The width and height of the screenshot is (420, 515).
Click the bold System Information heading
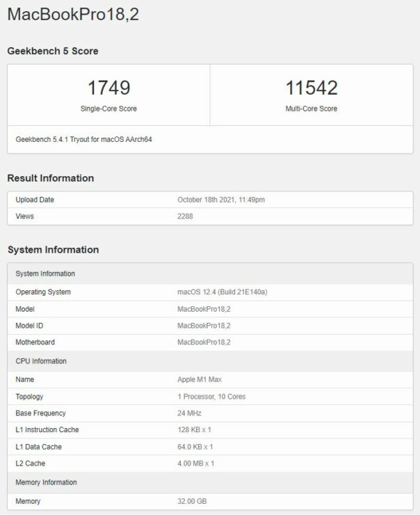point(53,250)
